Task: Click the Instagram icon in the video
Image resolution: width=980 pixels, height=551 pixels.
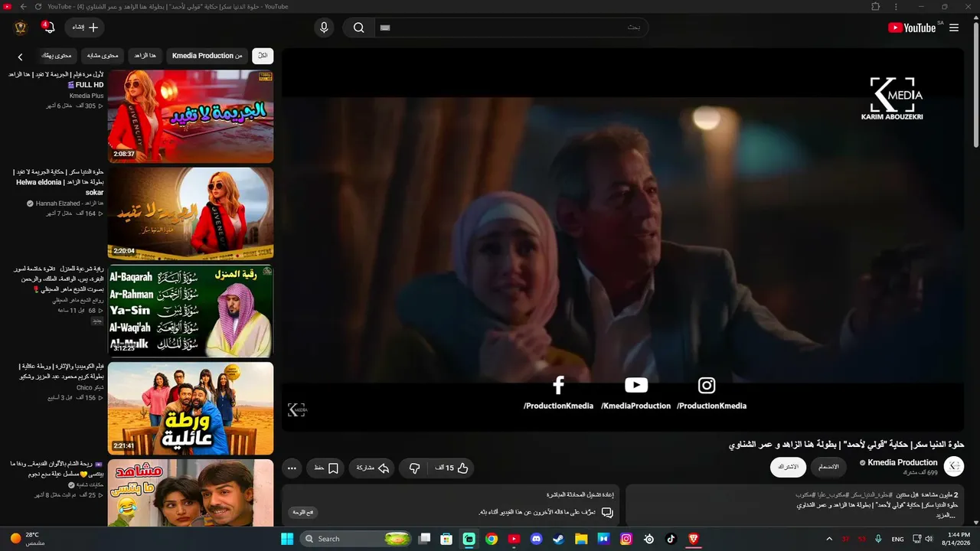Action: [x=707, y=386]
